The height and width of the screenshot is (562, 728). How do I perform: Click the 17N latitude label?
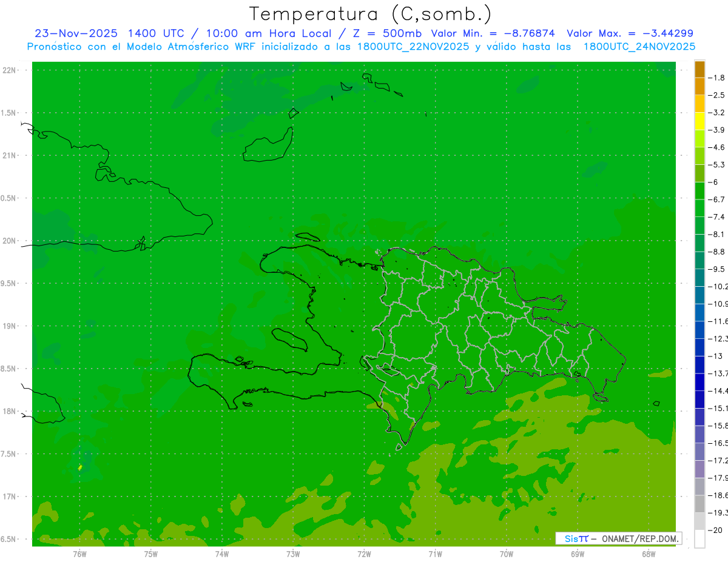pyautogui.click(x=10, y=497)
